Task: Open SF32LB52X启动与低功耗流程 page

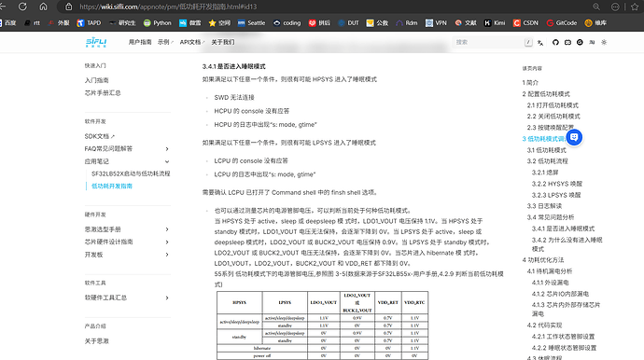Action: pos(131,173)
